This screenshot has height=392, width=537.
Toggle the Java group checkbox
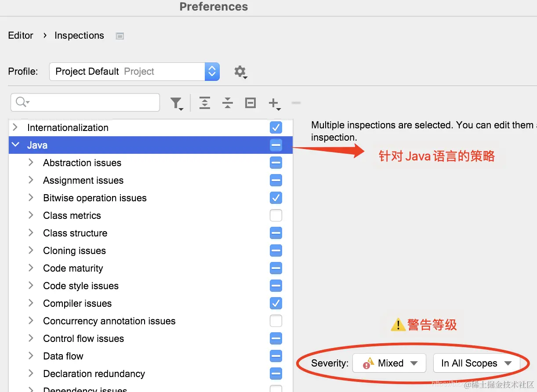[276, 145]
